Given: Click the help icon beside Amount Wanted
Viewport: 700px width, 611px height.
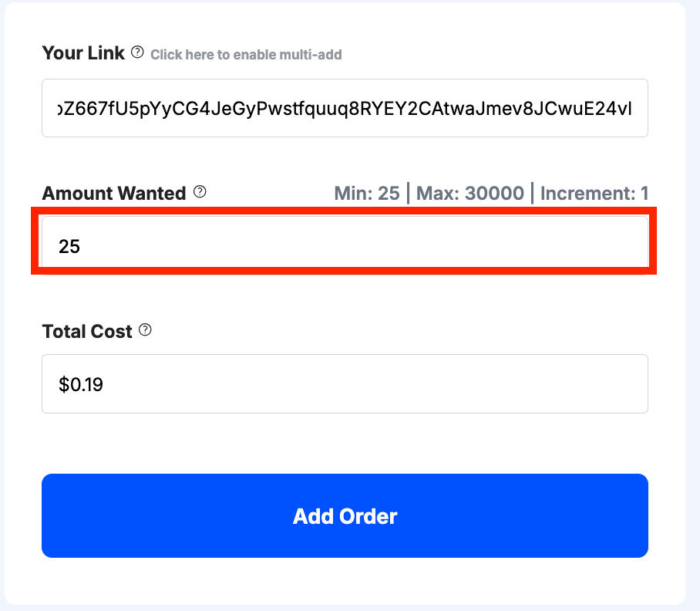Looking at the screenshot, I should click(x=200, y=192).
